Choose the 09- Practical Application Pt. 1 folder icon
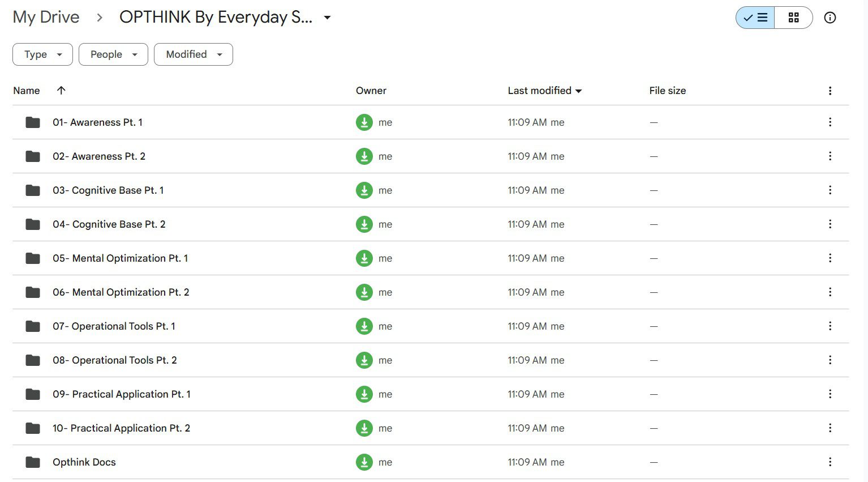The height and width of the screenshot is (482, 868). pos(33,394)
